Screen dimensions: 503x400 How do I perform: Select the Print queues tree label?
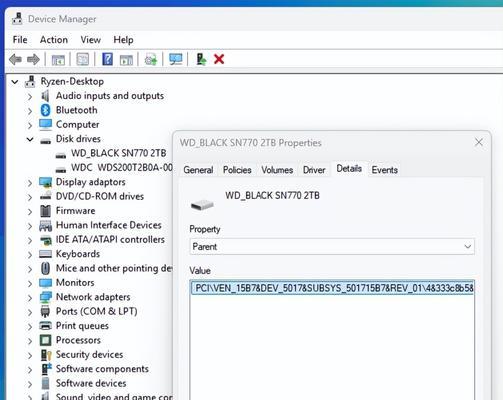pos(82,326)
